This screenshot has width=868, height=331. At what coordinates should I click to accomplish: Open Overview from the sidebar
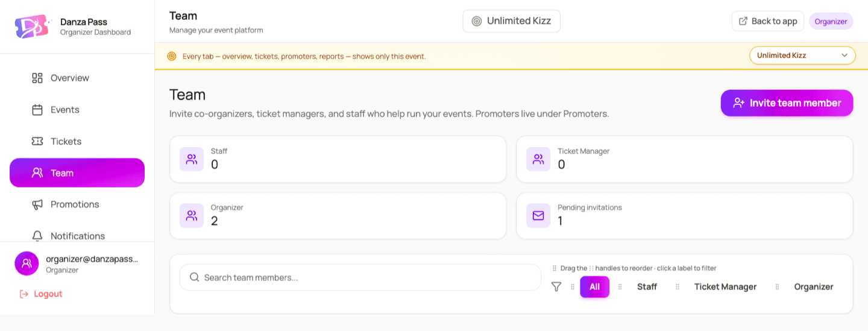(x=77, y=78)
